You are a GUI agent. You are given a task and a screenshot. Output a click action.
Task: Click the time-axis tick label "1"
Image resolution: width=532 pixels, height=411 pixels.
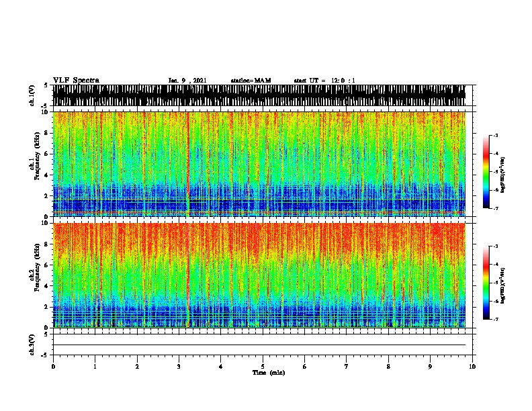[x=95, y=367]
